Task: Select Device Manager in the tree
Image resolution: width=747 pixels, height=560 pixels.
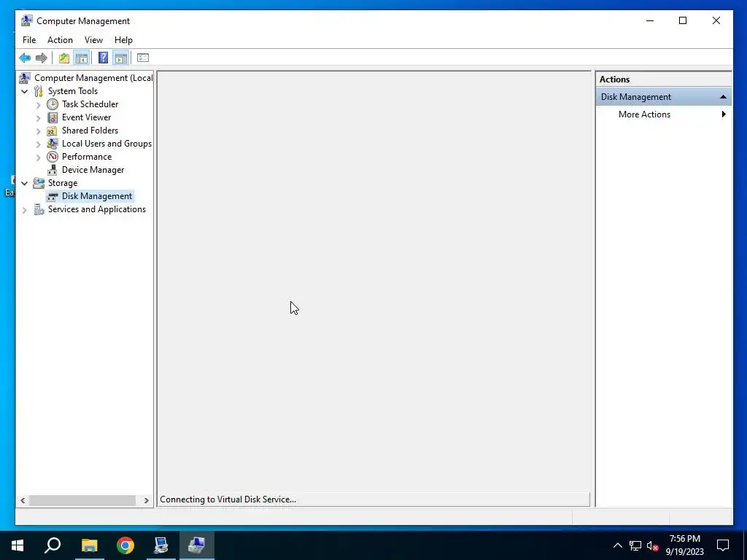Action: [x=93, y=170]
